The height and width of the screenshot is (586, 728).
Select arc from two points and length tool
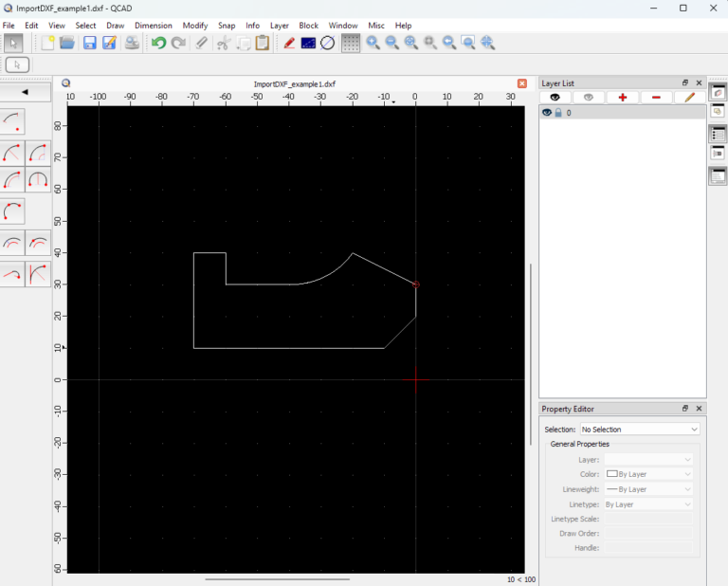click(x=12, y=180)
